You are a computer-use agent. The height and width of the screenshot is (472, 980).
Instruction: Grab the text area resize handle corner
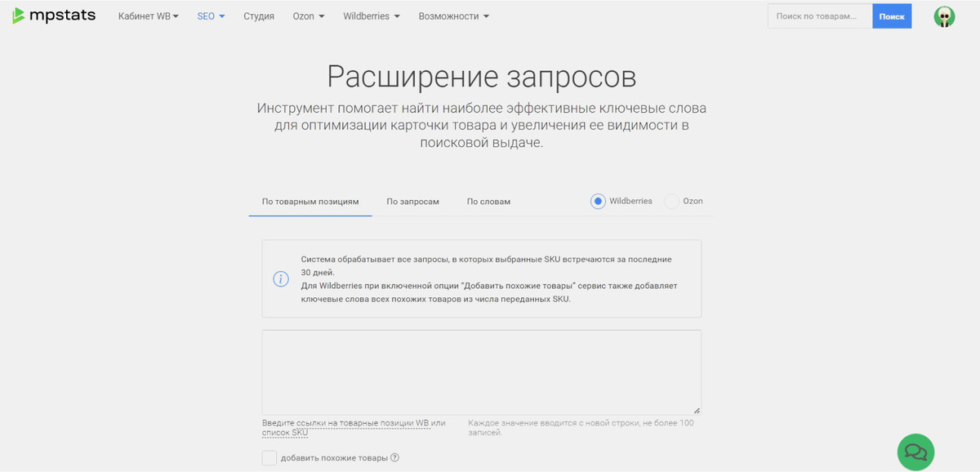tap(697, 410)
